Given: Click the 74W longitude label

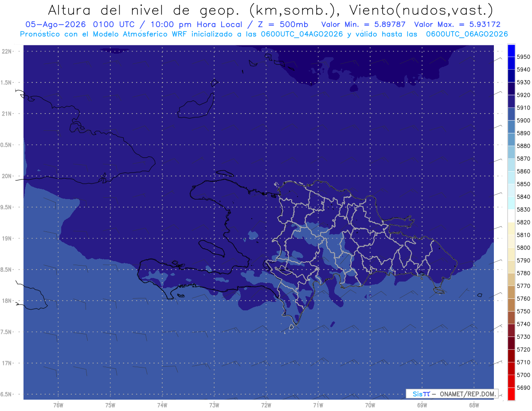Looking at the screenshot, I should (162, 405).
